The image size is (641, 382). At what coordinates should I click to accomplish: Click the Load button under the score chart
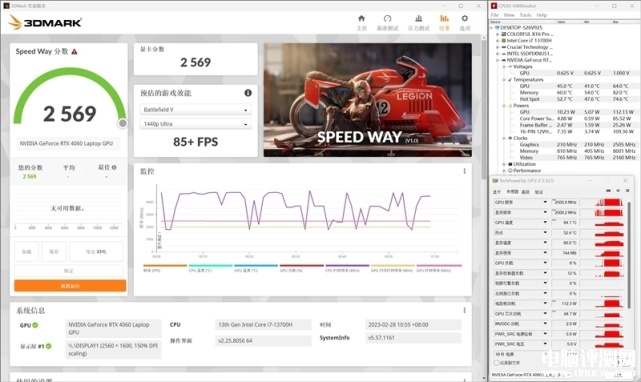pos(27,252)
